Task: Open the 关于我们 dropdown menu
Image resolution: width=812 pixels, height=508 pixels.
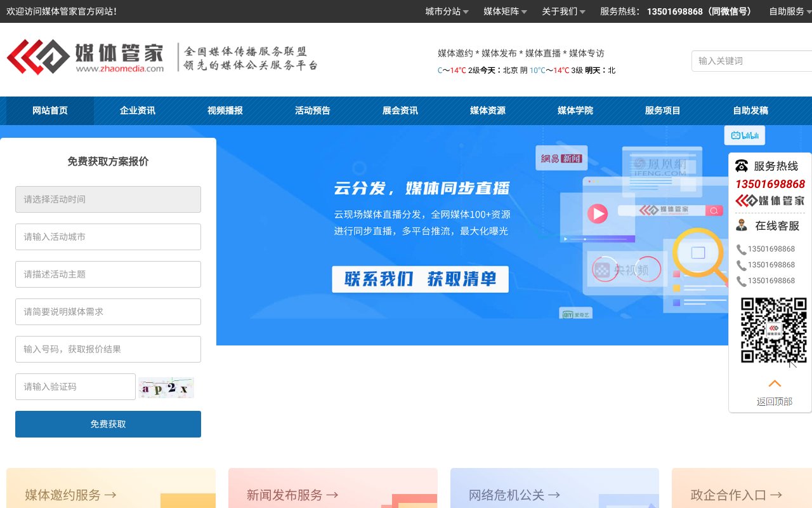Action: coord(560,11)
